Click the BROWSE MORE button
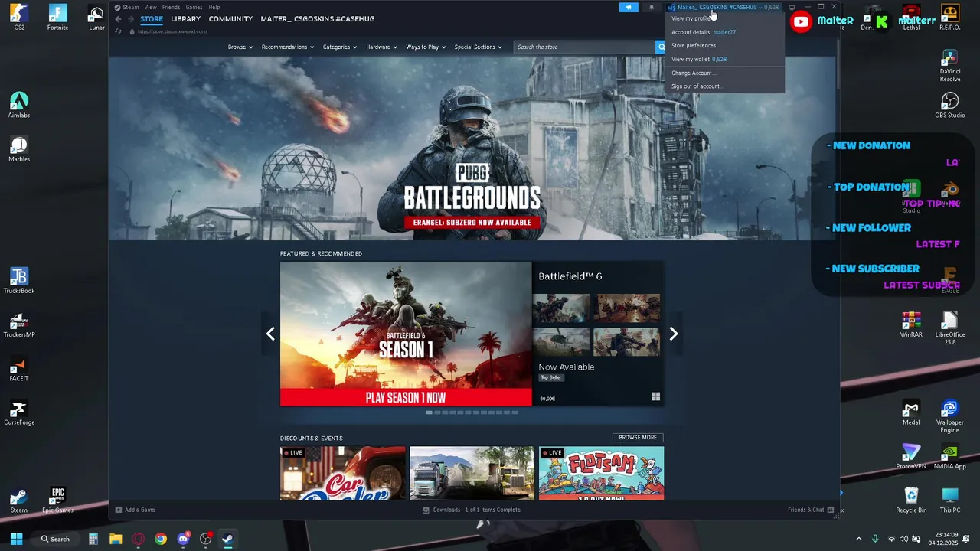This screenshot has width=980, height=551. coord(638,438)
